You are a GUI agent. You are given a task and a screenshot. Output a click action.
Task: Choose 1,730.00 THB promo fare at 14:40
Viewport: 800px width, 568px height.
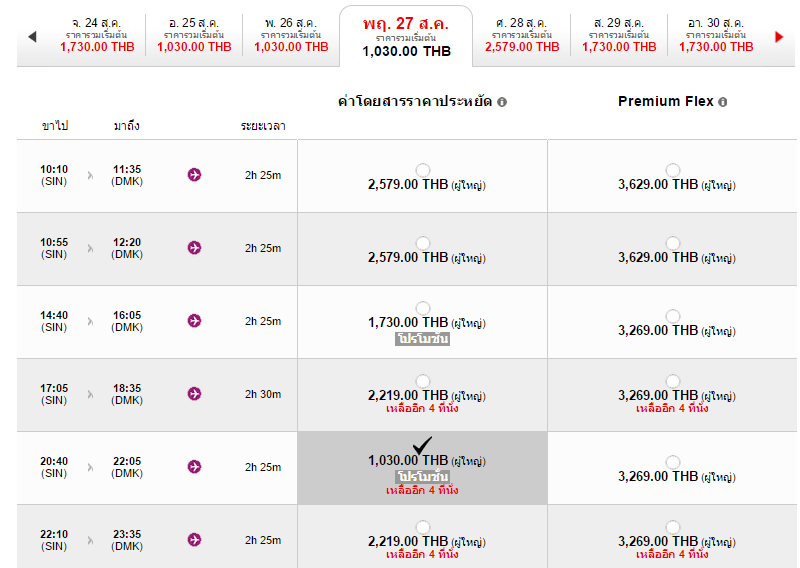[423, 308]
